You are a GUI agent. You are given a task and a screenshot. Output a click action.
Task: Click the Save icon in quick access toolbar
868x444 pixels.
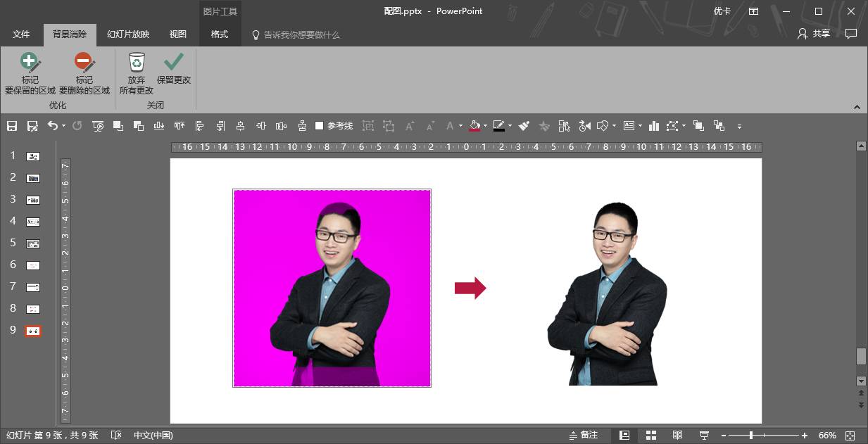tap(11, 126)
